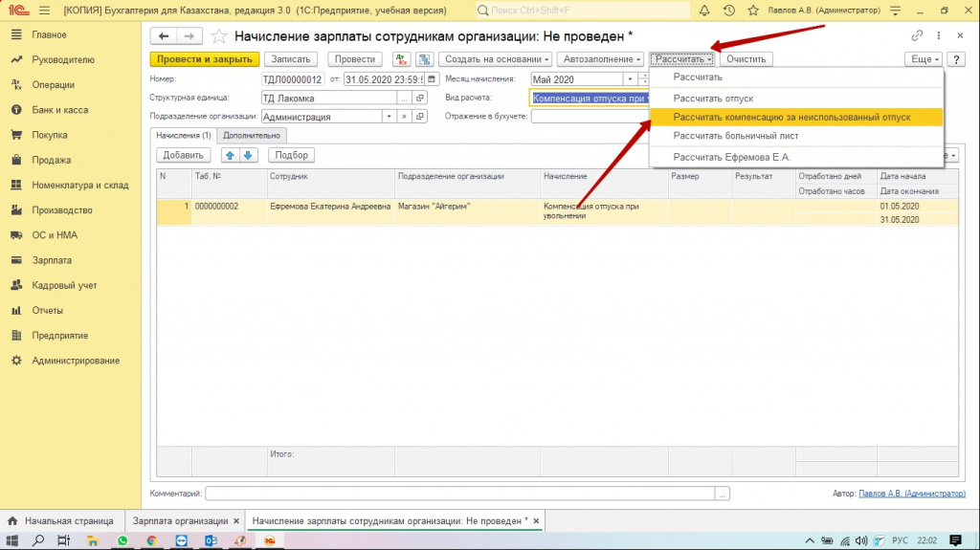Viewport: 980px width, 550px height.
Task: Move row down with blue arrow
Action: pyautogui.click(x=248, y=155)
